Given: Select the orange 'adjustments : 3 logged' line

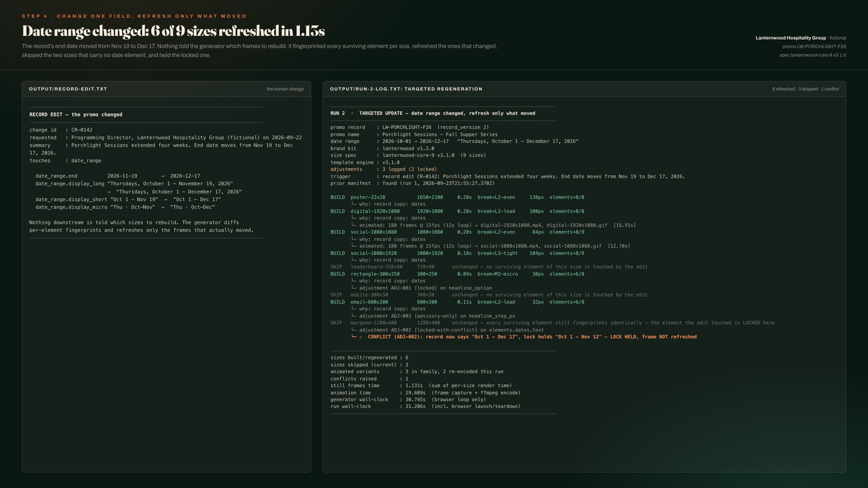Looking at the screenshot, I should click(384, 169).
